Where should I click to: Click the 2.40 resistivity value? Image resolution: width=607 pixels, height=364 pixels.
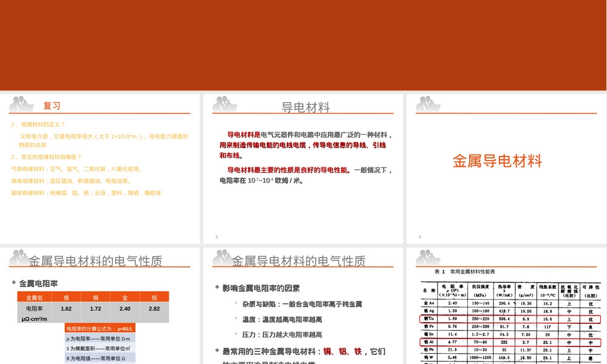point(125,309)
